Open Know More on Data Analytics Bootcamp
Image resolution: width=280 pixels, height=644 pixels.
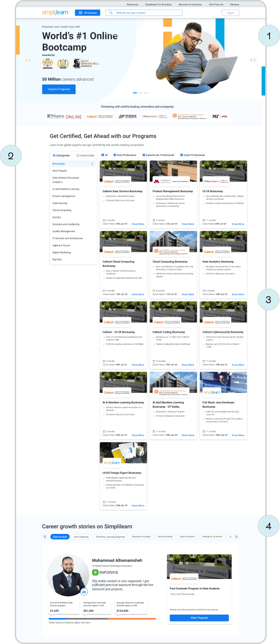point(238,294)
